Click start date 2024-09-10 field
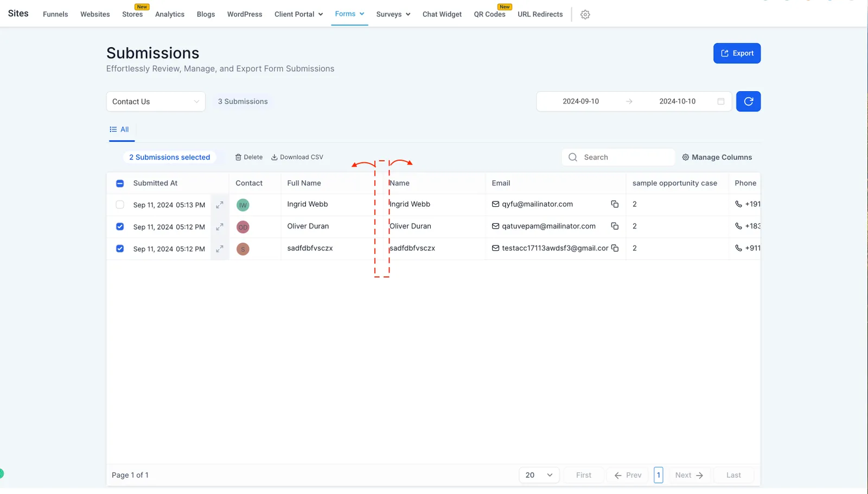Screen dimensions: 868x494 (580, 102)
